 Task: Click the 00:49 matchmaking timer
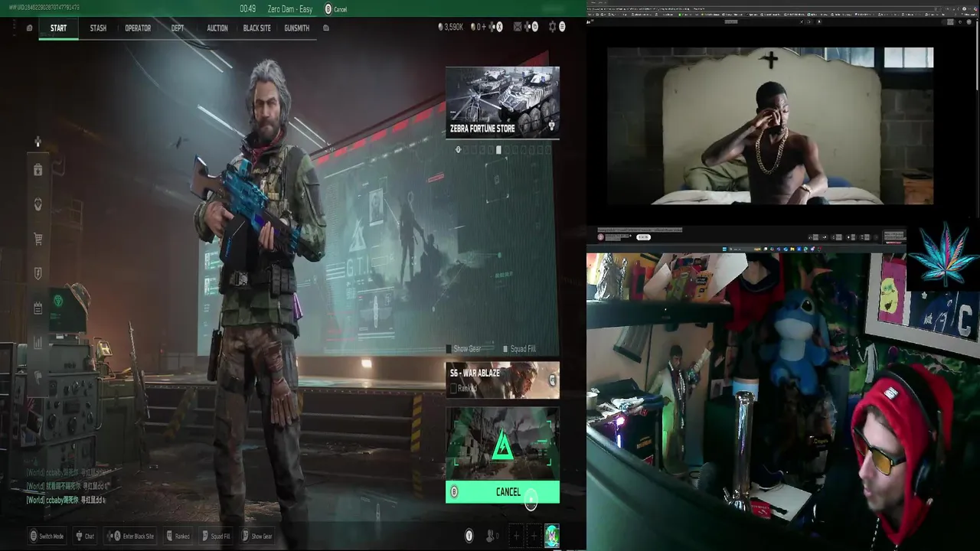tap(247, 9)
